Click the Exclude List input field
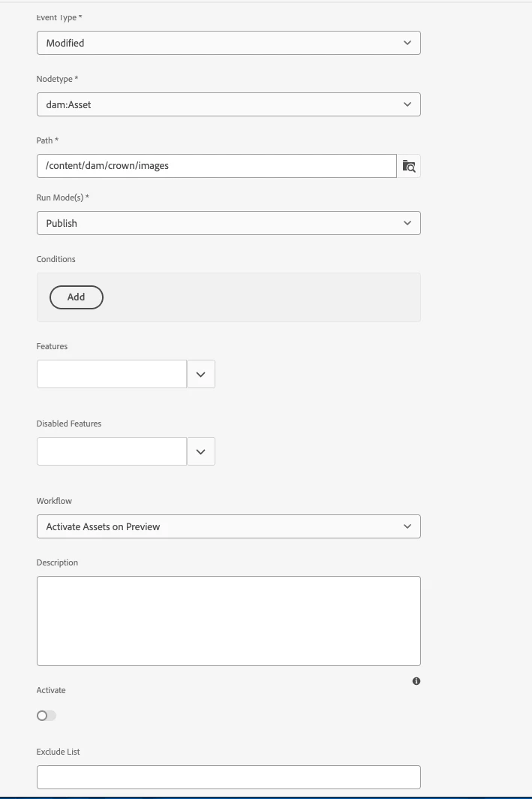The height and width of the screenshot is (799, 532). (x=229, y=777)
